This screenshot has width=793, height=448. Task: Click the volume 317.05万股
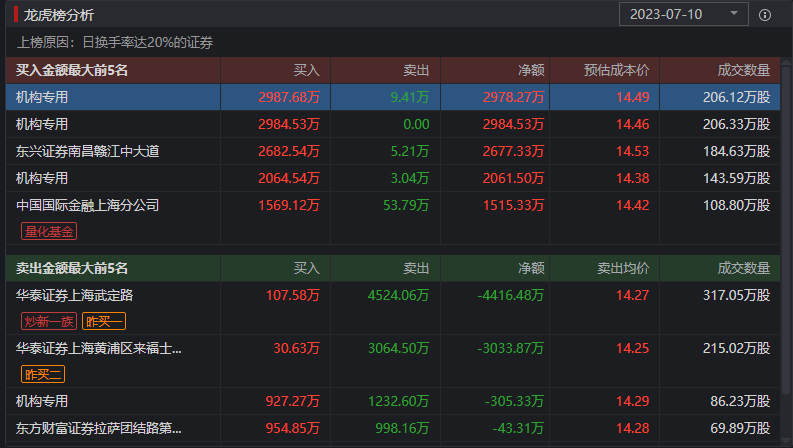coord(736,295)
